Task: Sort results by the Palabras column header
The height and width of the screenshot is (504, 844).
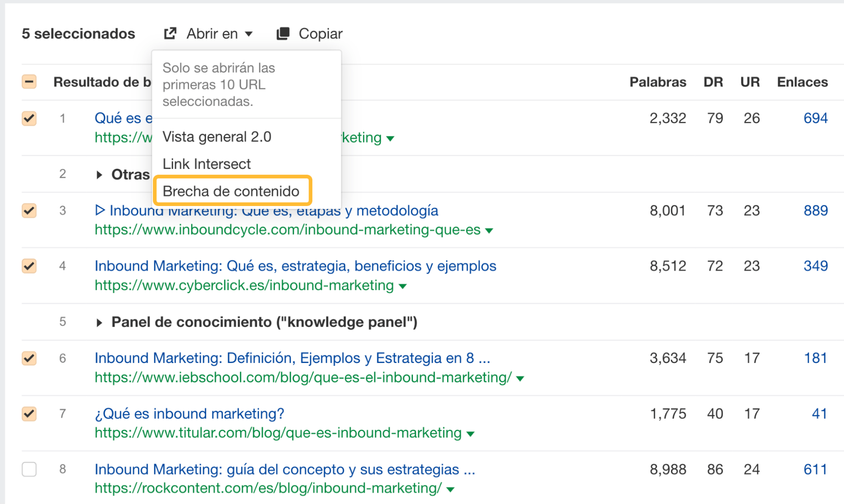Action: pos(657,81)
